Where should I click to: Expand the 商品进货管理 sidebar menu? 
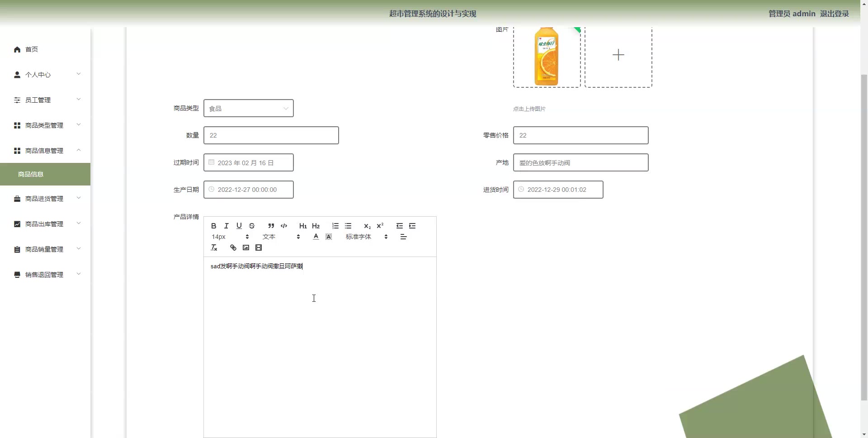tap(45, 199)
